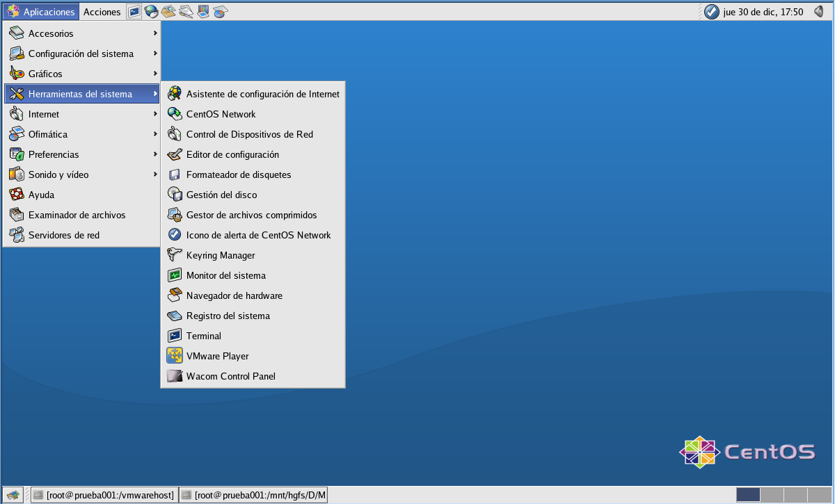Launch Asistente de configuración de Internet
The height and width of the screenshot is (504, 835).
pyautogui.click(x=253, y=94)
